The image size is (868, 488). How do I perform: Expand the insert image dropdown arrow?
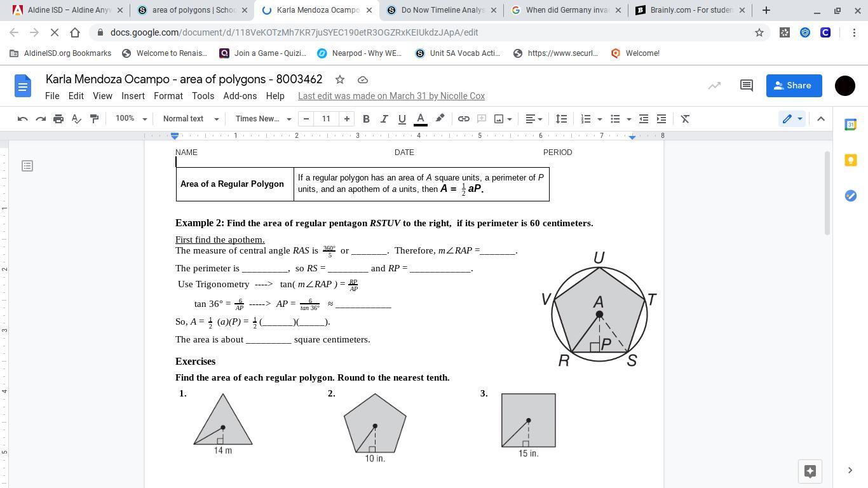coord(509,119)
